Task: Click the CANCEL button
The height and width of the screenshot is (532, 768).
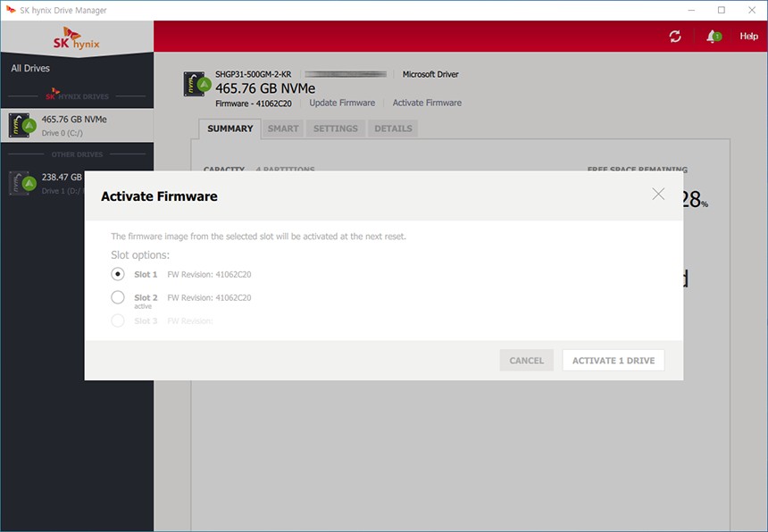Action: (527, 361)
